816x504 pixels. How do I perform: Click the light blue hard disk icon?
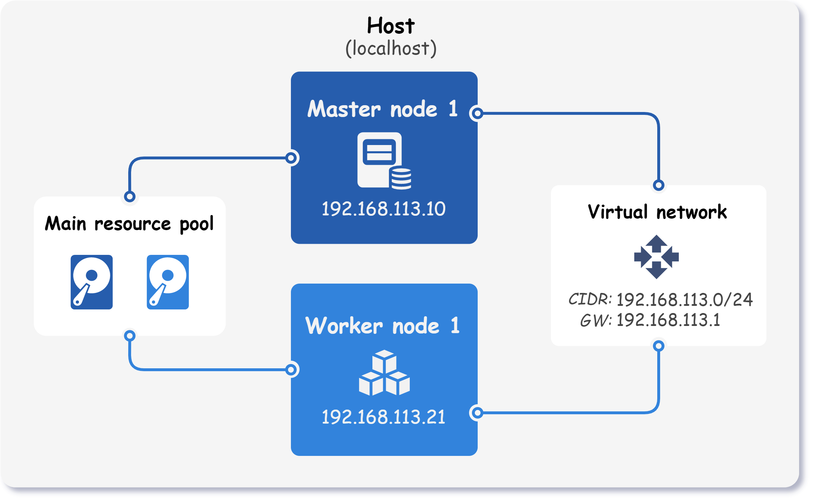[x=168, y=282]
